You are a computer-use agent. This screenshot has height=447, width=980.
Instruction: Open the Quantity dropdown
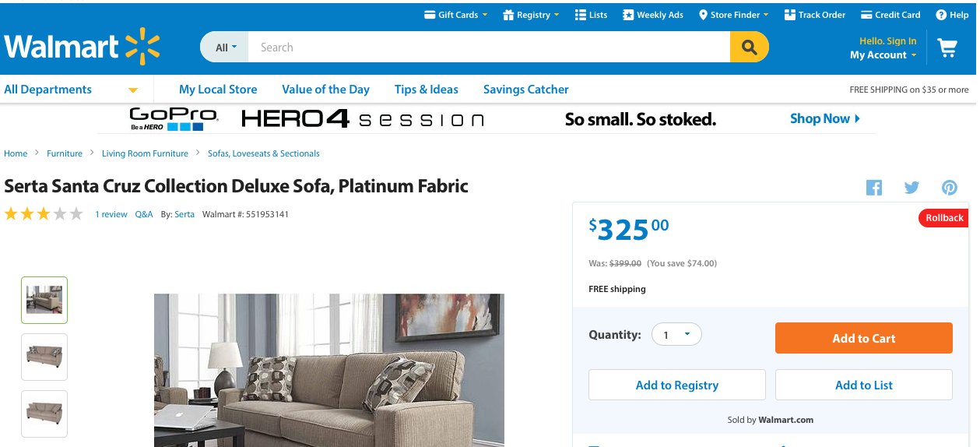pos(676,335)
